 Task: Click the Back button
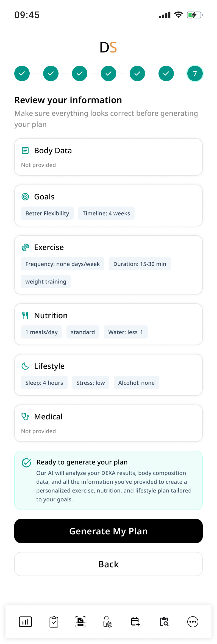point(109,564)
